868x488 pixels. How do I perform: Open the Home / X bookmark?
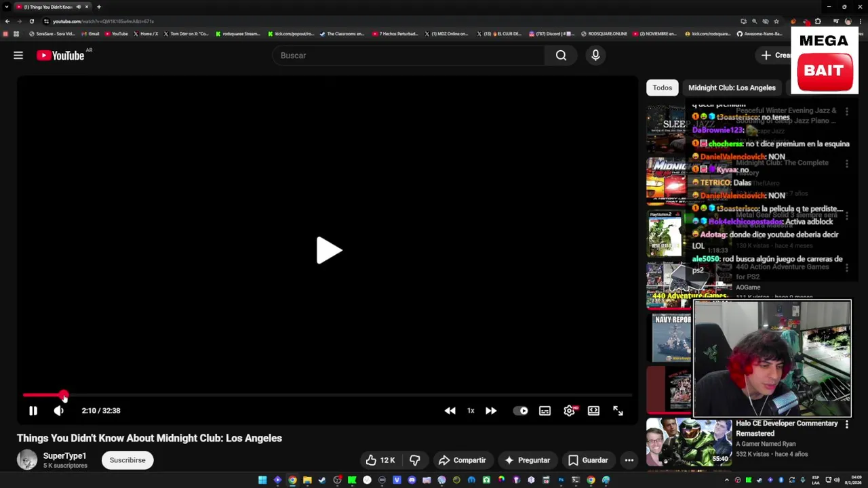pos(146,34)
